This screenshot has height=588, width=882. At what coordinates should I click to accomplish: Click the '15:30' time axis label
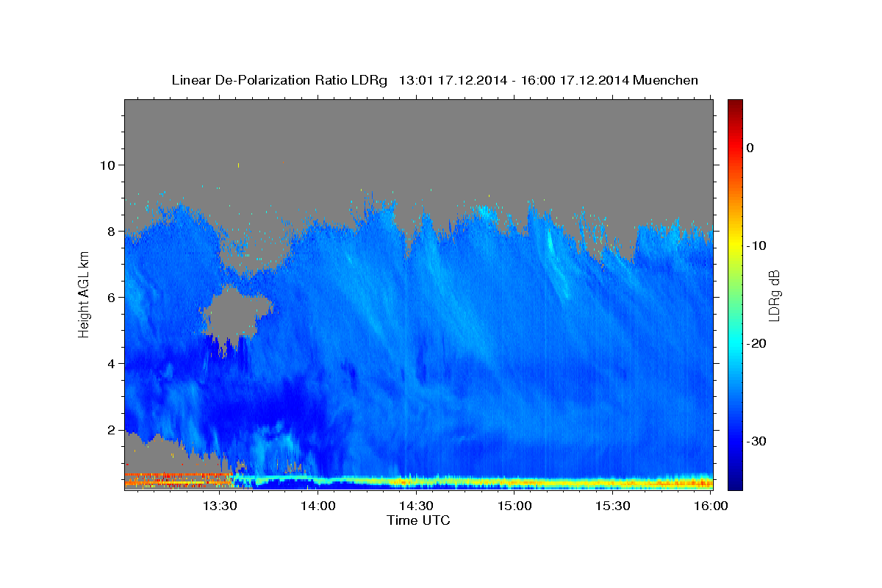coord(612,506)
